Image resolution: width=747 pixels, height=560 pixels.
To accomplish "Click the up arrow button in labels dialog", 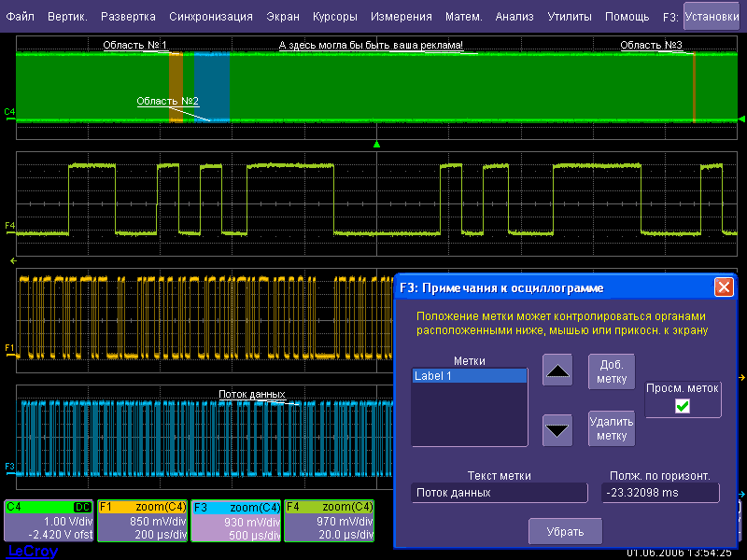I will tap(558, 371).
